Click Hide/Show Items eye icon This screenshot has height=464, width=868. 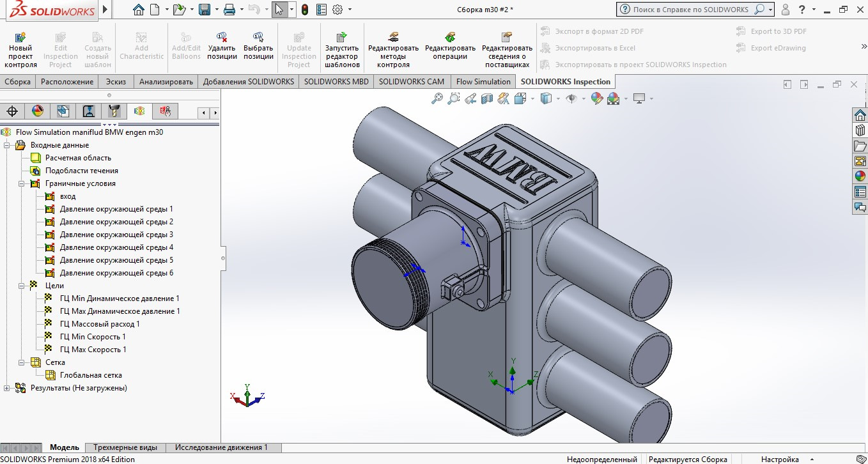click(571, 98)
